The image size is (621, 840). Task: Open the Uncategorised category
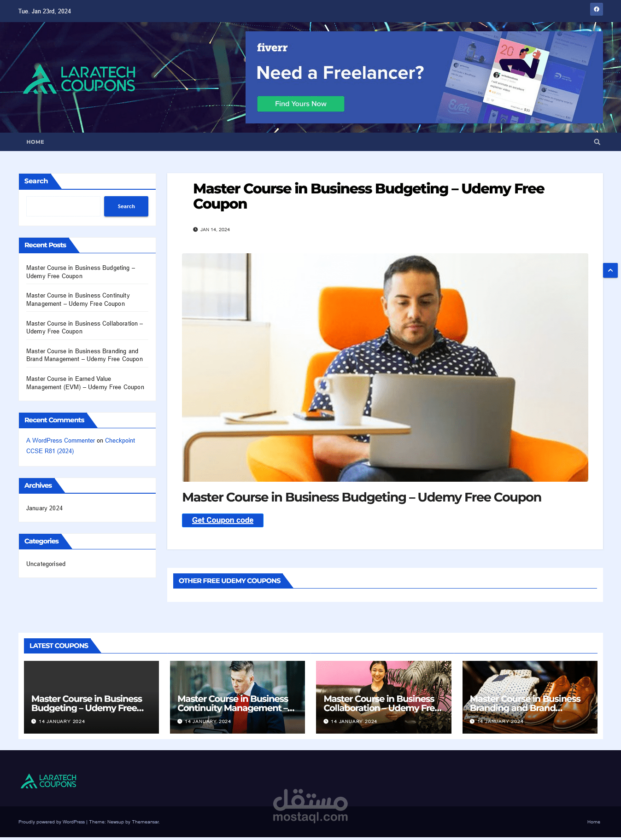click(46, 564)
